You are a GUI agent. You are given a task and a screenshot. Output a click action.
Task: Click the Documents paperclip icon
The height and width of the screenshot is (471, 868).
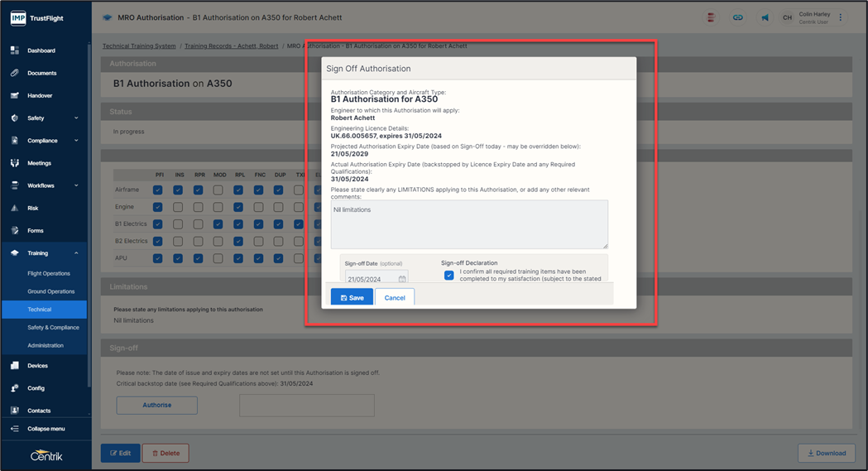(15, 73)
